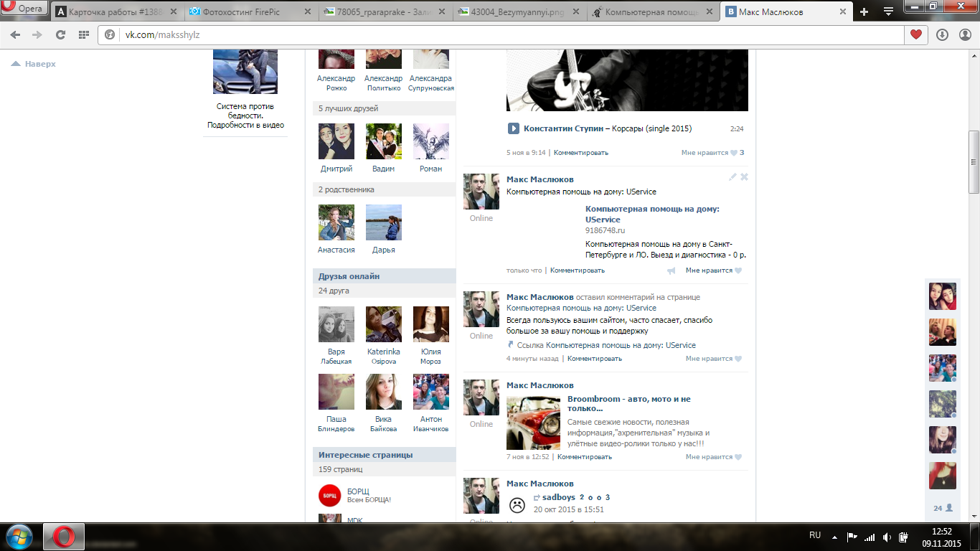Image resolution: width=980 pixels, height=551 pixels.
Task: Open Варя Лабецкая's profile name link
Action: coord(336,357)
